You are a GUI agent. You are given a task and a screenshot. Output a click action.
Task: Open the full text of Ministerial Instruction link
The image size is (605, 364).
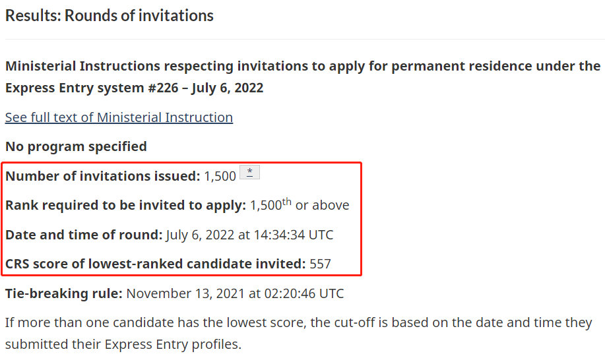click(119, 117)
